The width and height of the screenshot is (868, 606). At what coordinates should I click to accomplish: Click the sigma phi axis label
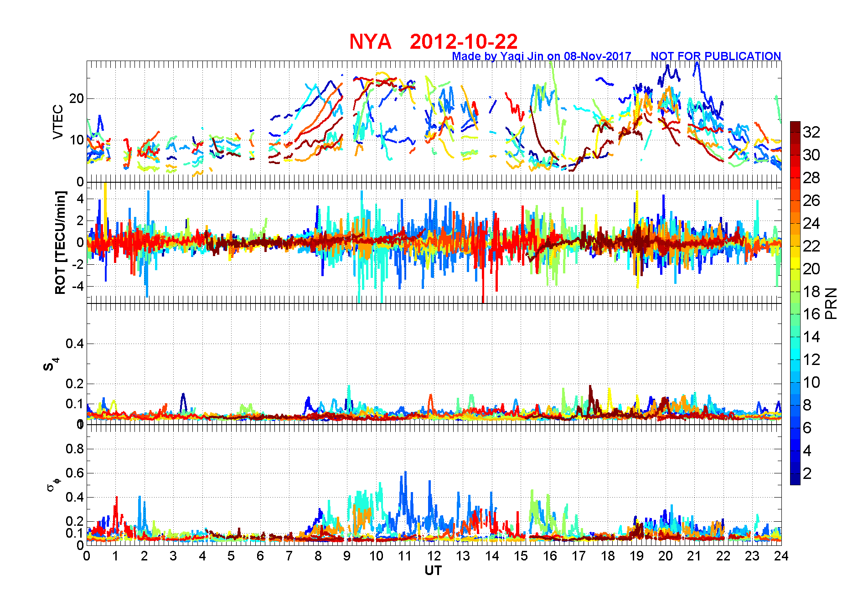pos(53,485)
